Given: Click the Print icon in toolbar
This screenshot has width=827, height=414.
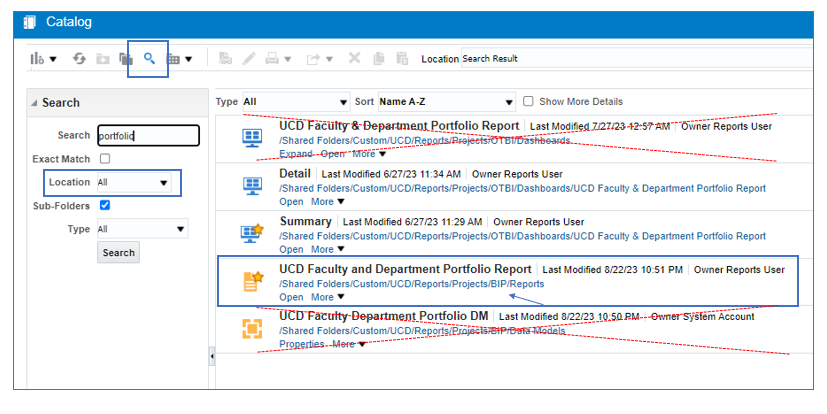Looking at the screenshot, I should 274,59.
